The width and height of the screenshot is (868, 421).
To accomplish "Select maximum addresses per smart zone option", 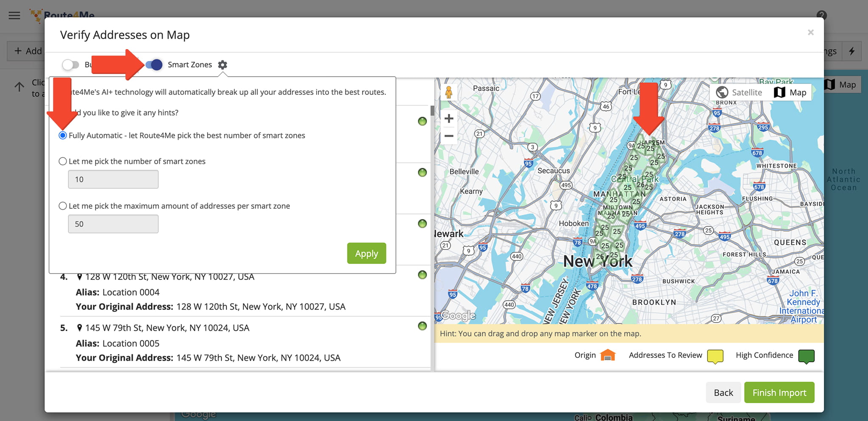I will click(63, 206).
